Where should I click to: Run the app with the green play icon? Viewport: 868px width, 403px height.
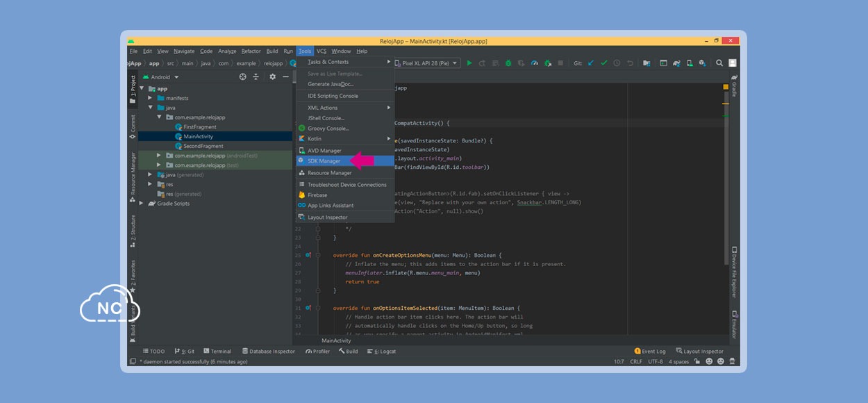[x=469, y=63]
